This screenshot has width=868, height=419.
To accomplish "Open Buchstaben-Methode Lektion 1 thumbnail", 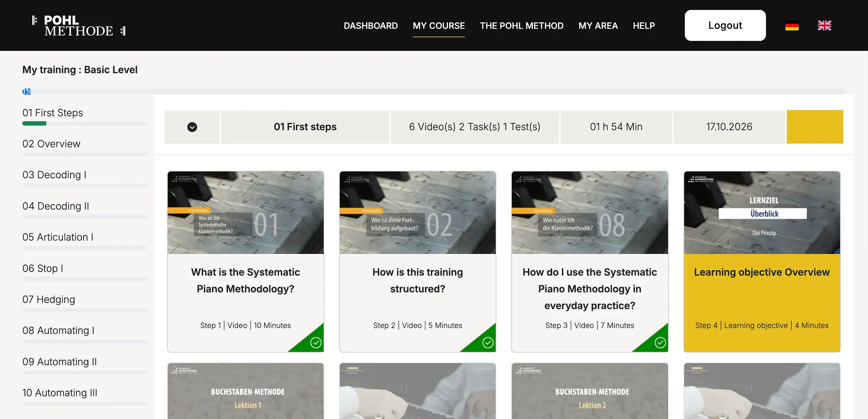I will point(245,391).
